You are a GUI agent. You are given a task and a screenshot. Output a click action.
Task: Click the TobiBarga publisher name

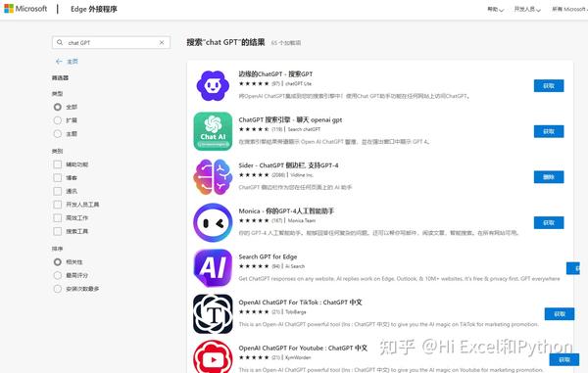(296, 312)
